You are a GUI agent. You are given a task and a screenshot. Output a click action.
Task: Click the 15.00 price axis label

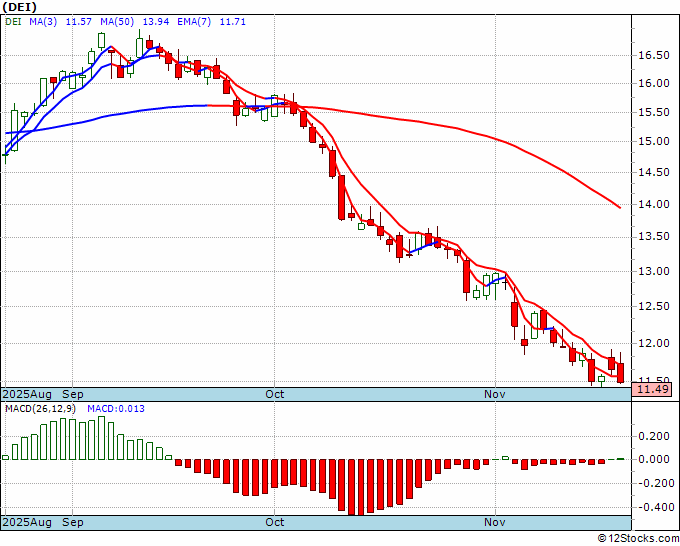pyautogui.click(x=654, y=141)
